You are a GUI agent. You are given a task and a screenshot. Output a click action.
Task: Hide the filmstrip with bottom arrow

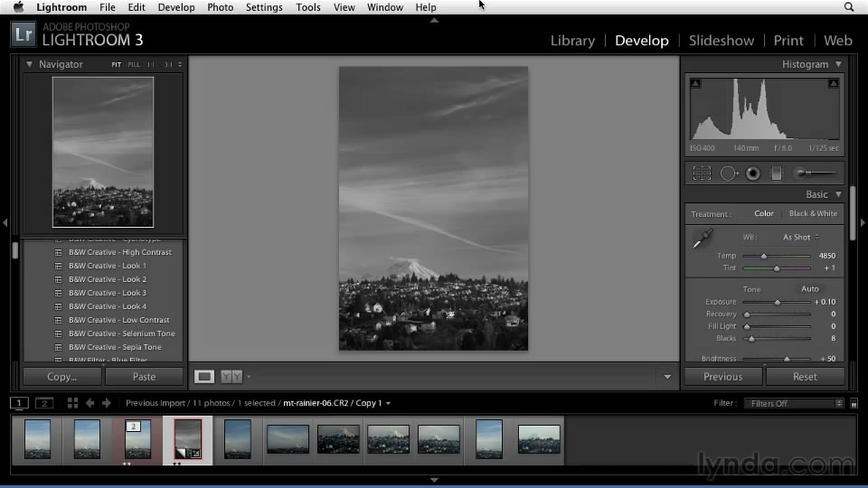tap(434, 480)
